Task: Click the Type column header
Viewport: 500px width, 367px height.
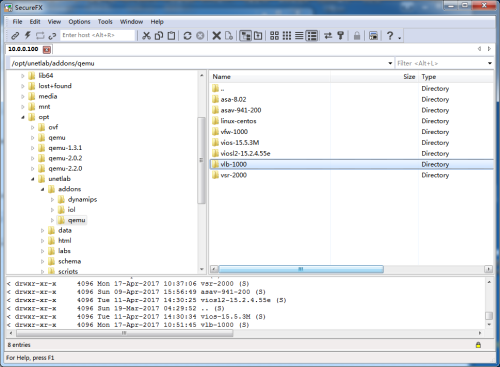Action: (456, 77)
